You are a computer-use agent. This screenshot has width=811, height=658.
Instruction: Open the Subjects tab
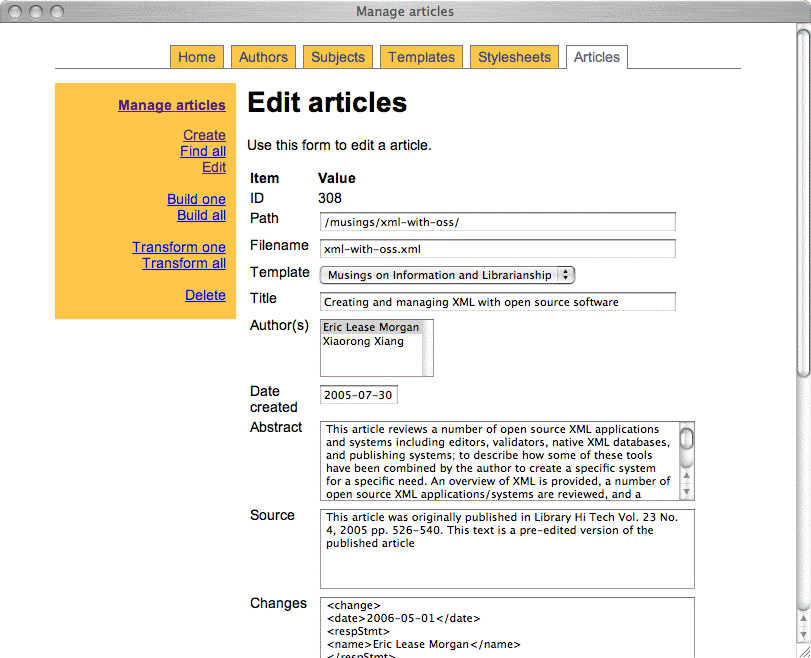tap(338, 57)
